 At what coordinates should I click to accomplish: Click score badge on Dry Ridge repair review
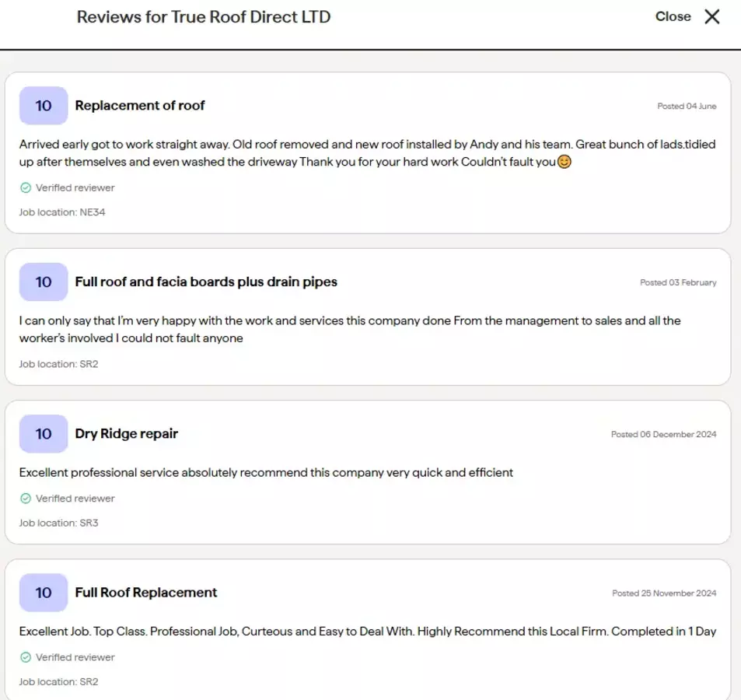44,434
